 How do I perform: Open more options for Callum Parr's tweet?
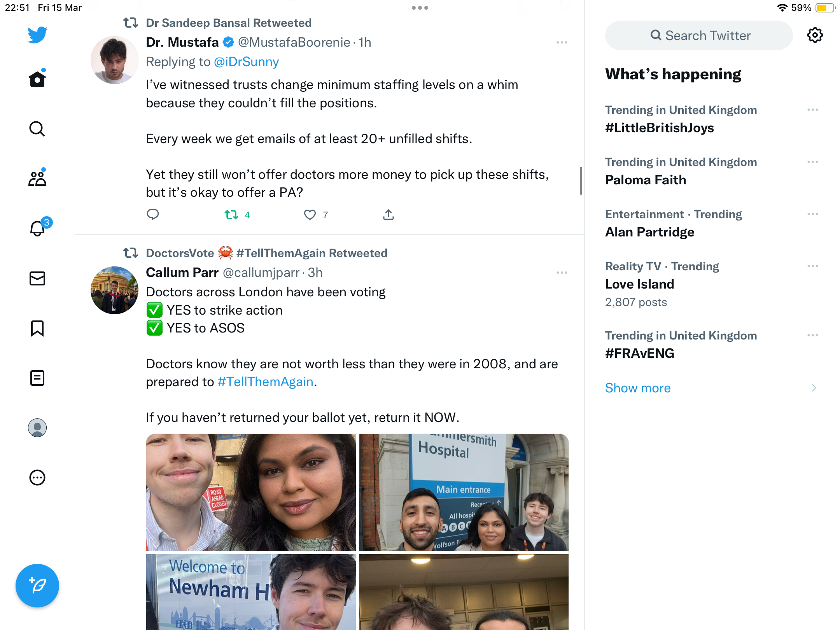pyautogui.click(x=562, y=273)
